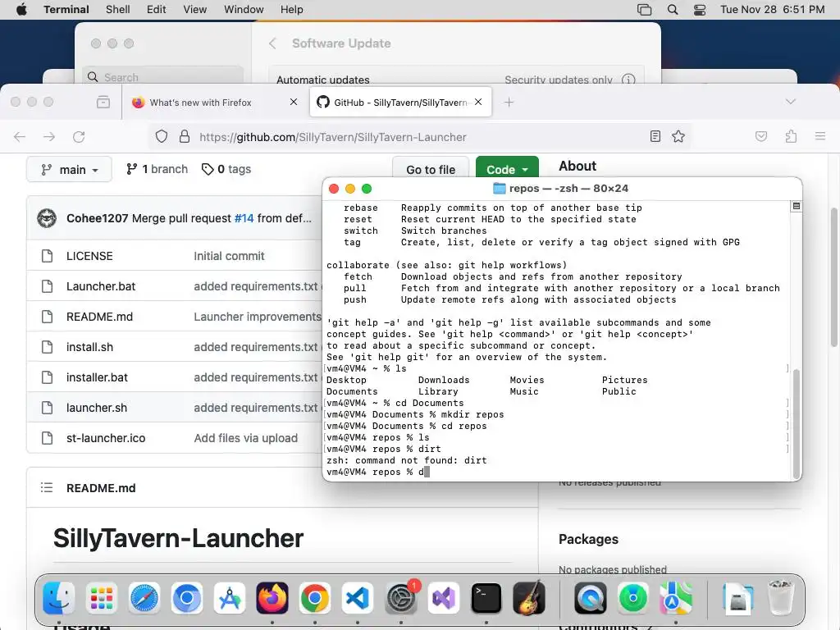
Task: Click Search field in System Settings
Action: tap(163, 77)
